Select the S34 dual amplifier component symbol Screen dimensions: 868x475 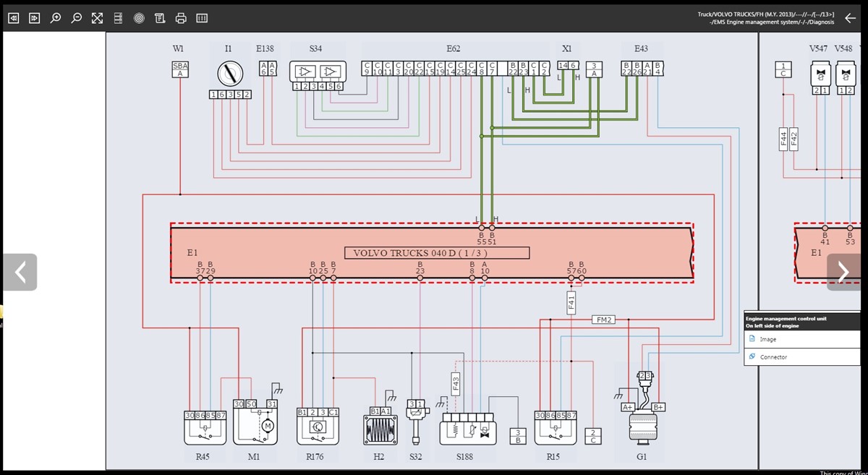(x=317, y=72)
